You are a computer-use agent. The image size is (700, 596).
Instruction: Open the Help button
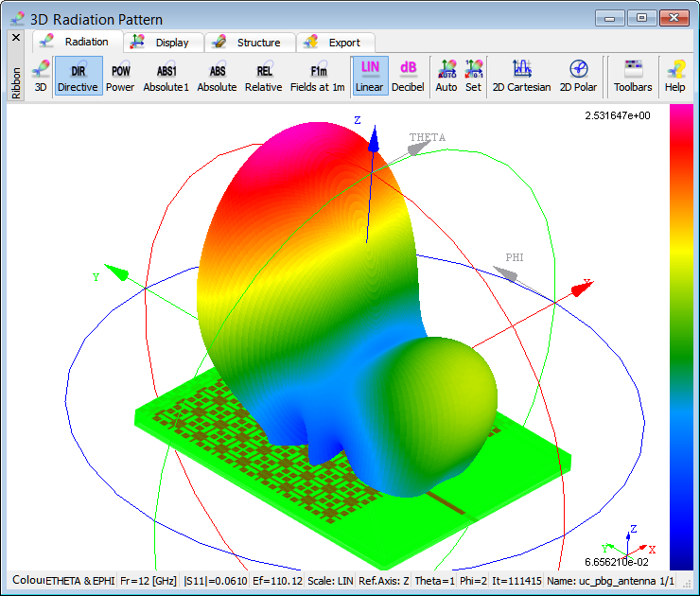coord(674,76)
